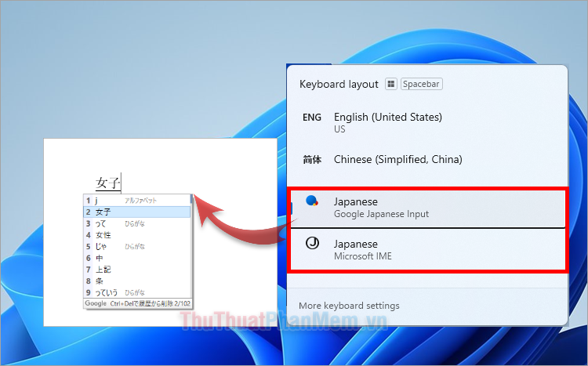Switch to Japanese Microsoft IME
The image size is (588, 366).
tap(427, 250)
